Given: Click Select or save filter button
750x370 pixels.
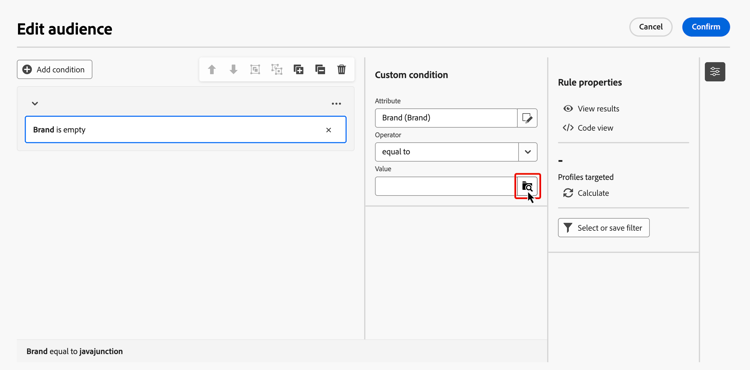Looking at the screenshot, I should pyautogui.click(x=604, y=228).
